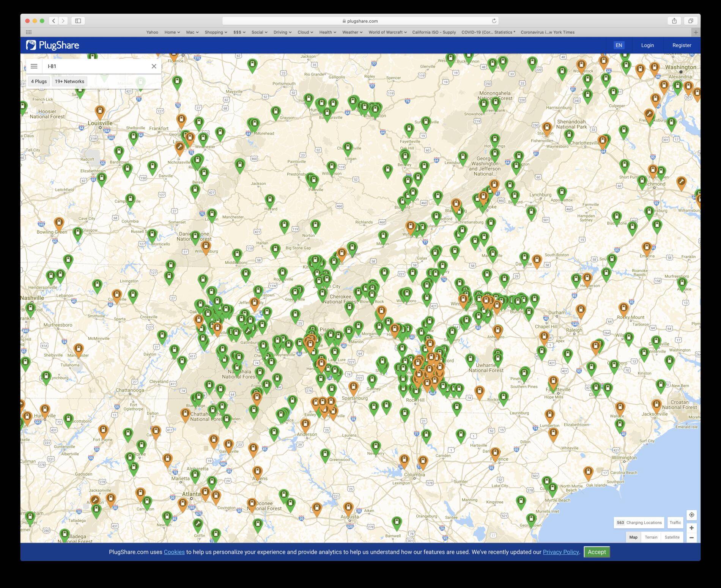Open the Yahoo bookmark
The image size is (721, 588).
click(152, 32)
